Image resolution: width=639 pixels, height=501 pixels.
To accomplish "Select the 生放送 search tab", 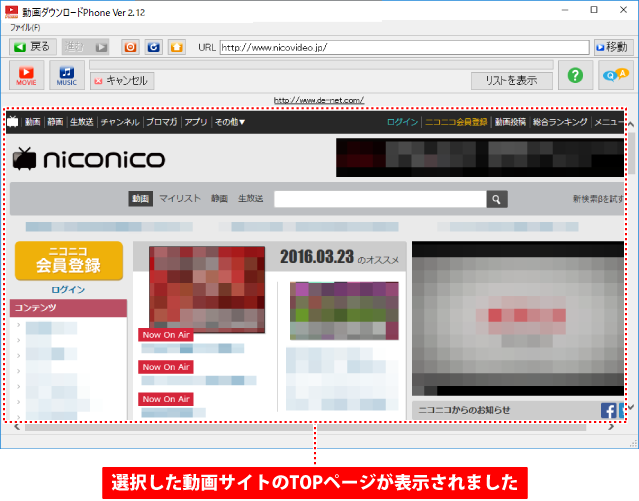I will (x=251, y=199).
